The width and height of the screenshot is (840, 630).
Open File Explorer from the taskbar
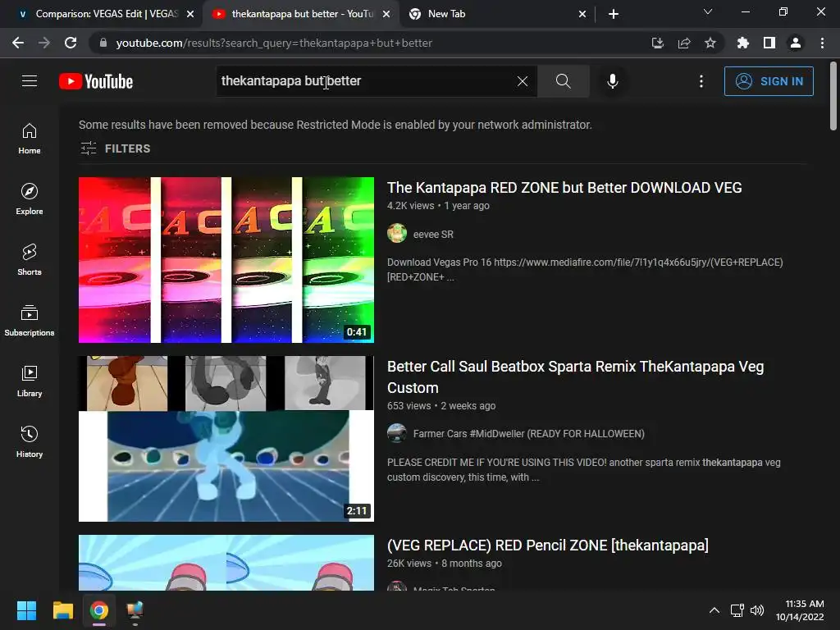pyautogui.click(x=62, y=610)
